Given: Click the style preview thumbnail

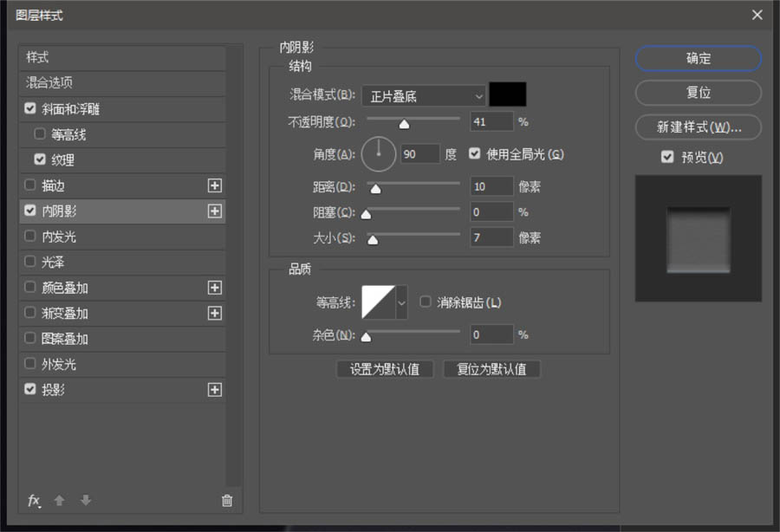Looking at the screenshot, I should pyautogui.click(x=699, y=238).
